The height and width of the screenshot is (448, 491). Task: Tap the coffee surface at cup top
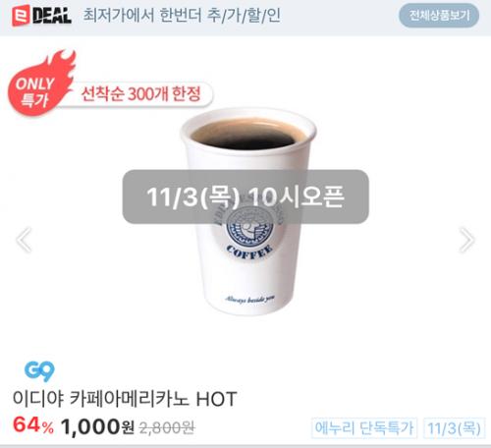point(247,135)
